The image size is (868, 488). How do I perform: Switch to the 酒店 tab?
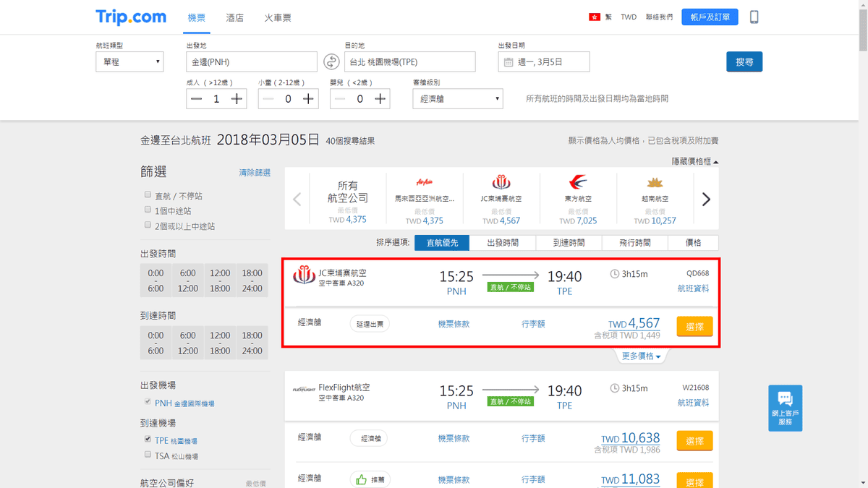pos(235,17)
